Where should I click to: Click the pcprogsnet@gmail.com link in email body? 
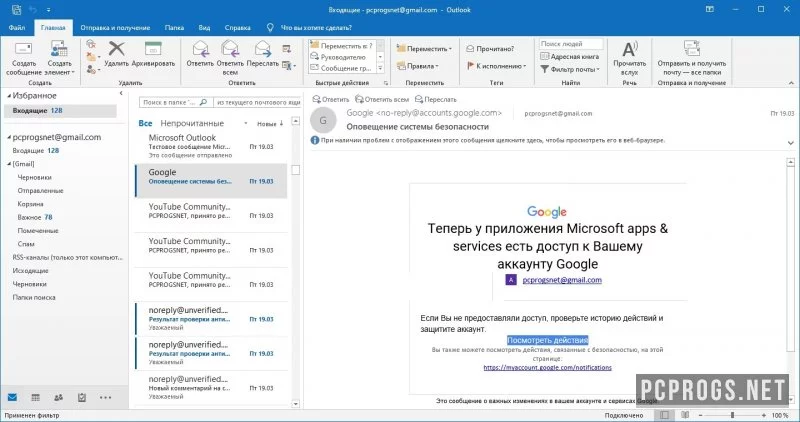(562, 280)
